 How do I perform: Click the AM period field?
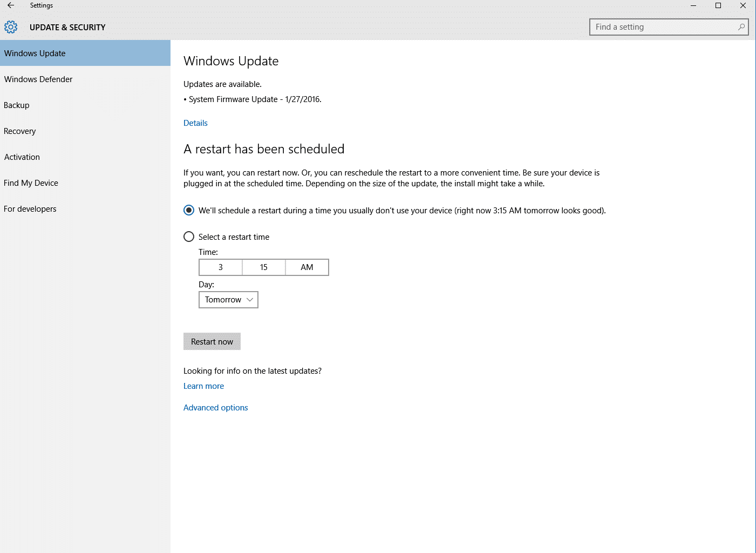tap(307, 267)
